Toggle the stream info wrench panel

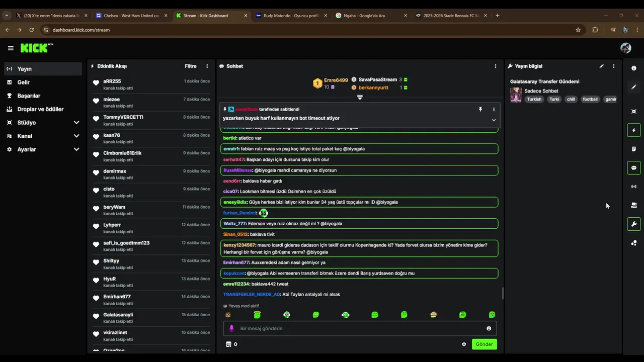coord(634,224)
